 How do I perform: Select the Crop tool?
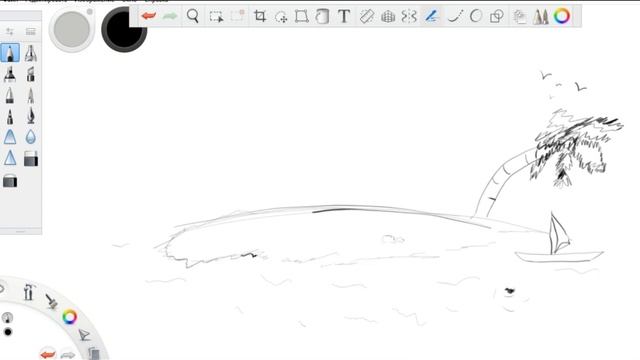(x=260, y=16)
